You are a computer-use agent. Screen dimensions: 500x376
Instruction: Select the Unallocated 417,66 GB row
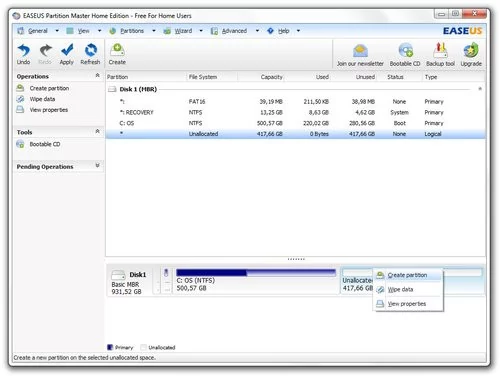295,134
